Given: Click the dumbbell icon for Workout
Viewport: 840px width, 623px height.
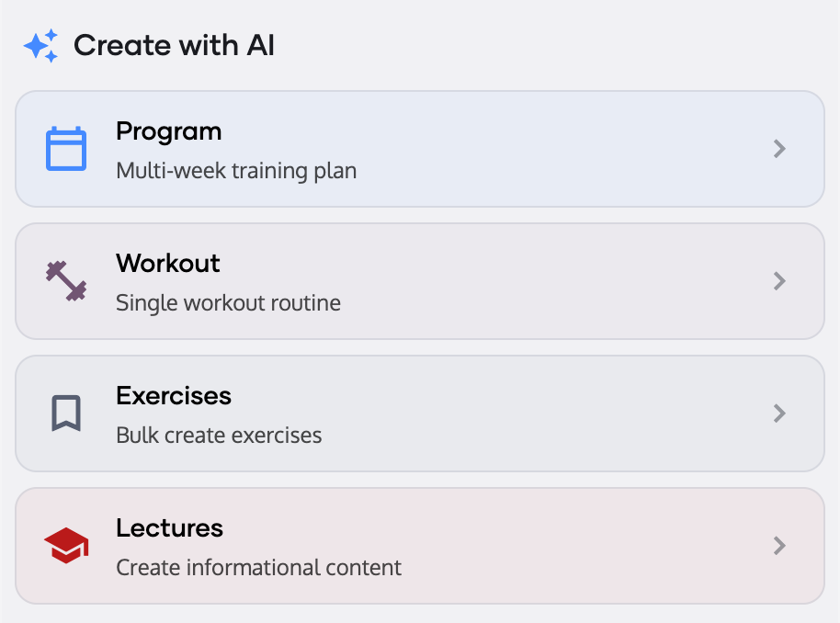Looking at the screenshot, I should pyautogui.click(x=66, y=281).
